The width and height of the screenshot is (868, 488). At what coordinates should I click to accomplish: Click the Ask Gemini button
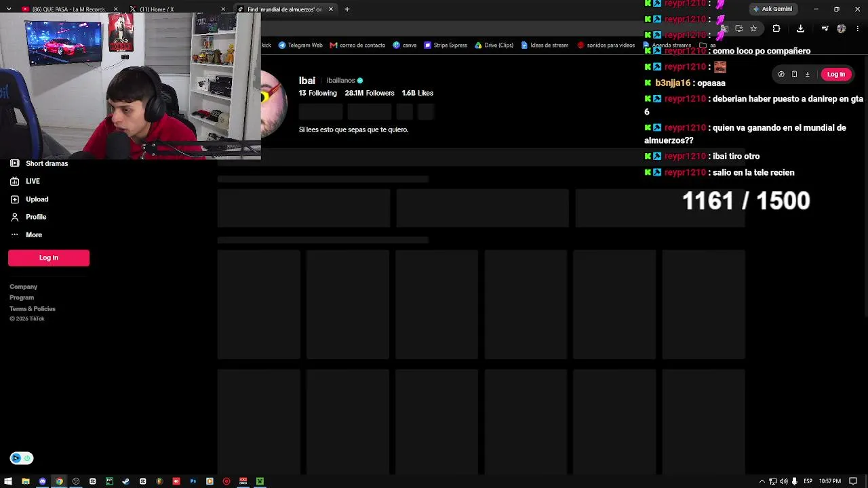point(772,9)
